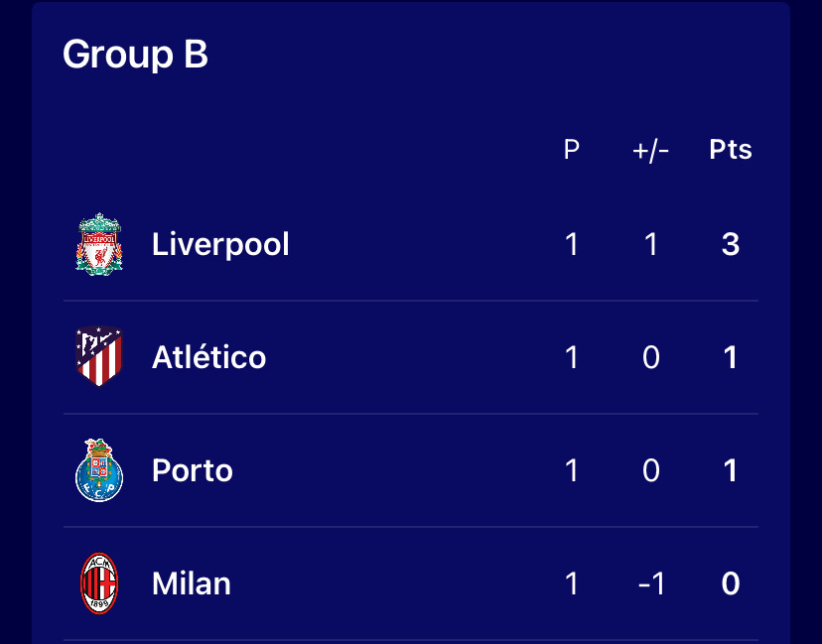Click Liverpool's points value 3
The image size is (822, 644).
[731, 244]
